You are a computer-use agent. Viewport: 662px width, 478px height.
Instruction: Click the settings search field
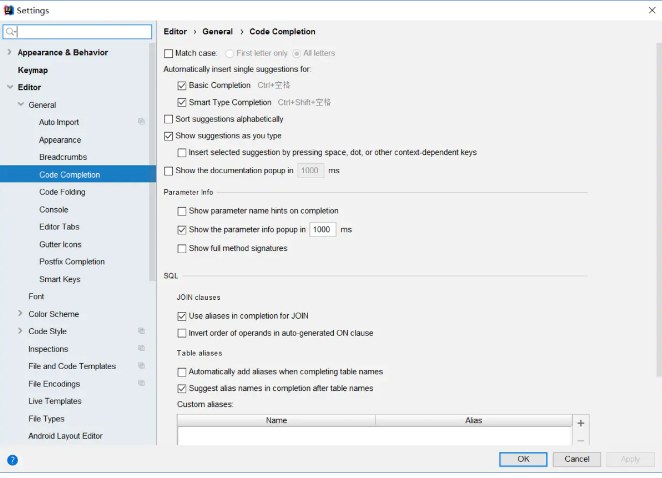[x=77, y=32]
